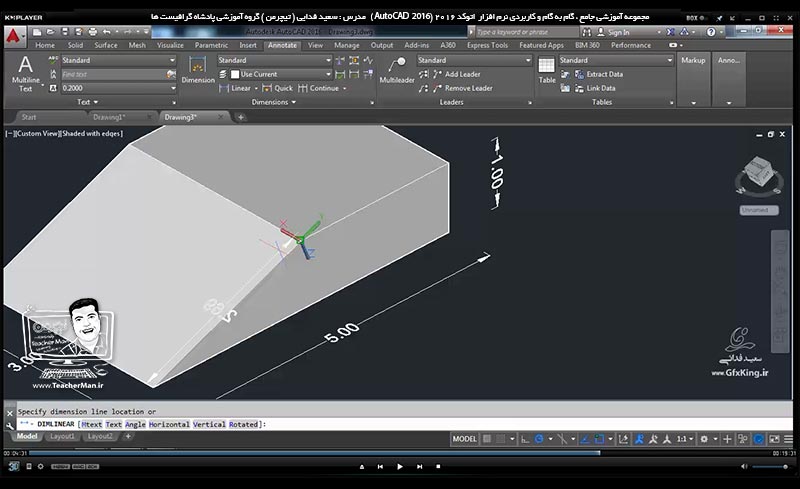Switch to the Parametric ribbon tab
This screenshot has width=800, height=489.
coord(211,45)
